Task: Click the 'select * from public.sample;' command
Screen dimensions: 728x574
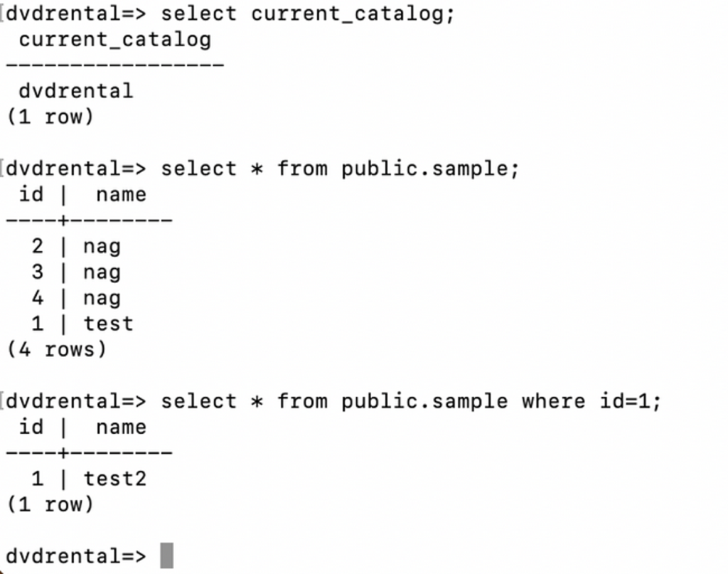Action: click(340, 169)
